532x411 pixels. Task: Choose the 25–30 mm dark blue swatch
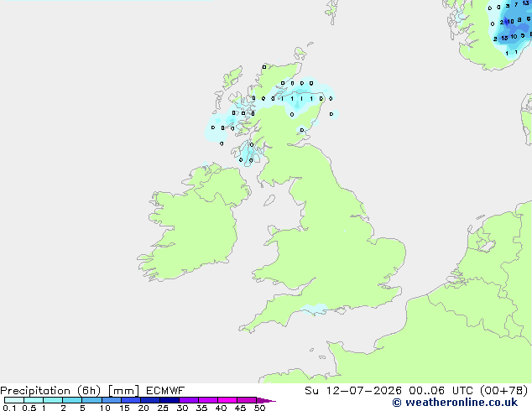pos(170,400)
